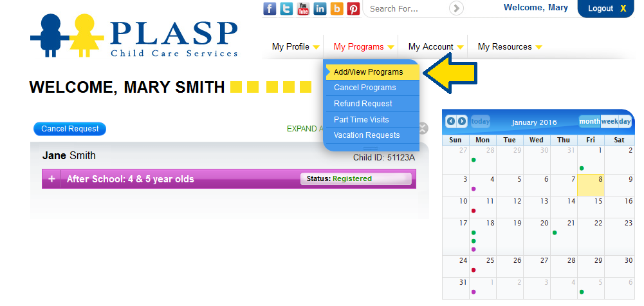
Task: Click the Status: Registered badge
Action: click(x=356, y=179)
